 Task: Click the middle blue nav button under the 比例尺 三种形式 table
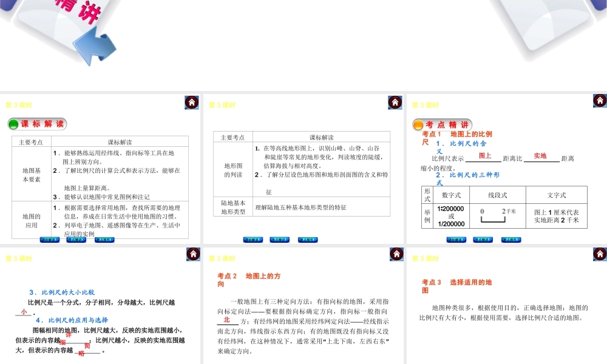click(483, 240)
